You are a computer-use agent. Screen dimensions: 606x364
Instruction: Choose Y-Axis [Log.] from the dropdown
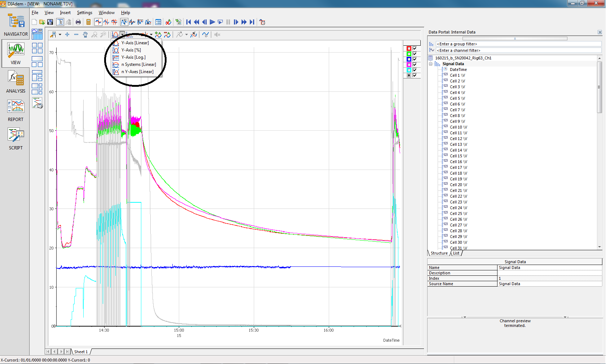136,57
